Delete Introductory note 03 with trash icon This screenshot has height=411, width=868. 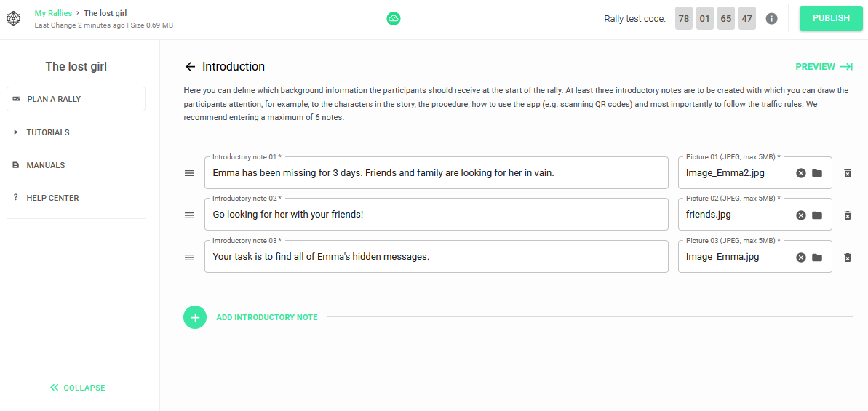(847, 258)
